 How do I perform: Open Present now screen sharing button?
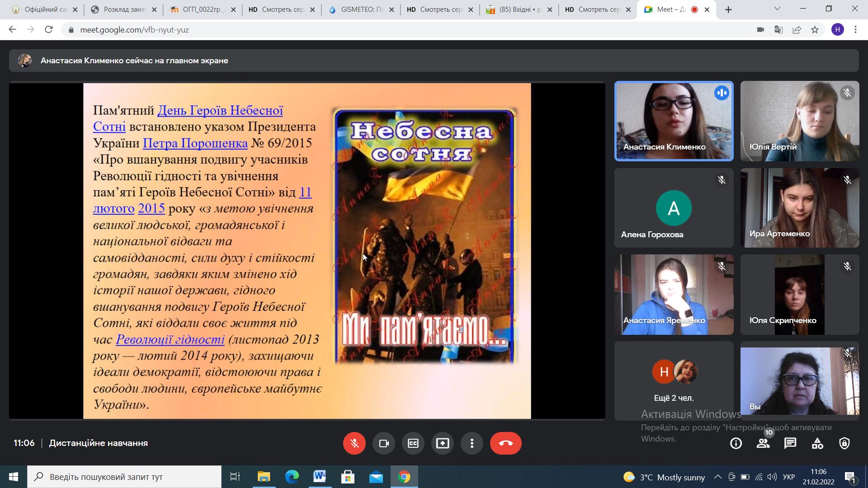(443, 443)
